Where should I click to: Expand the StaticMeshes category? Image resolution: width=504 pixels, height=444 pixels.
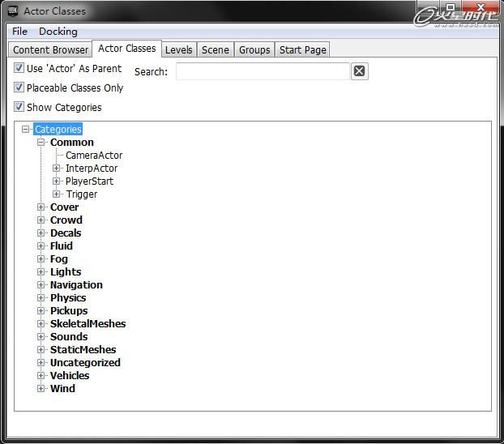pyautogui.click(x=41, y=349)
